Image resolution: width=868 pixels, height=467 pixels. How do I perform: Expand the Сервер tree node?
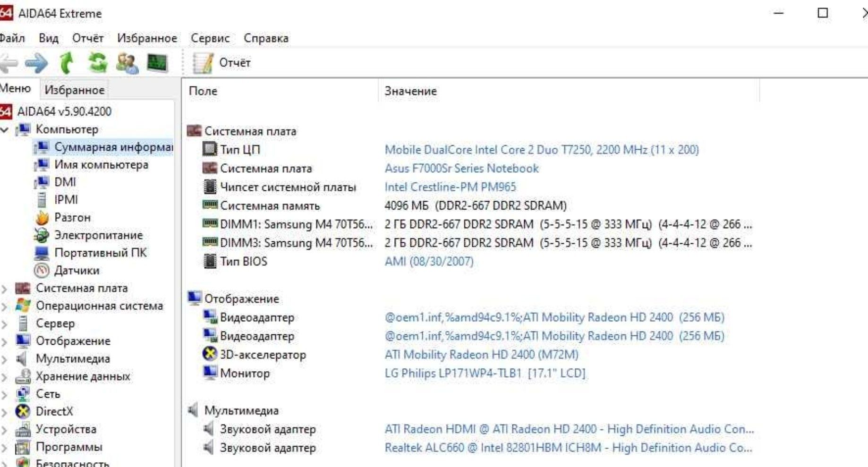coord(5,324)
